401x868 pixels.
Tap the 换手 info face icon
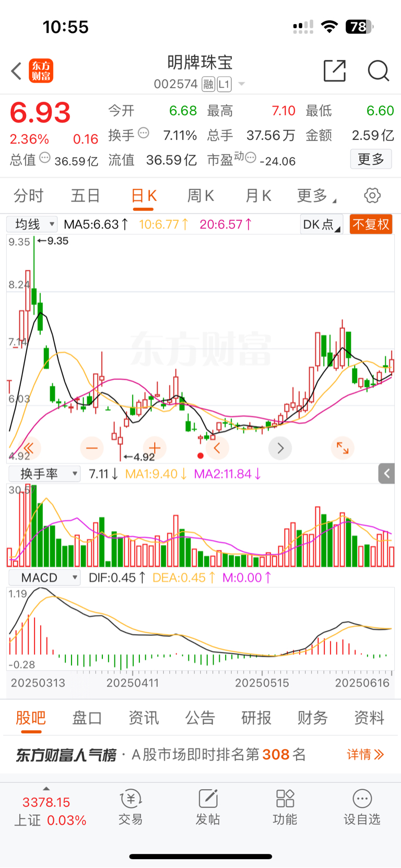[x=144, y=133]
